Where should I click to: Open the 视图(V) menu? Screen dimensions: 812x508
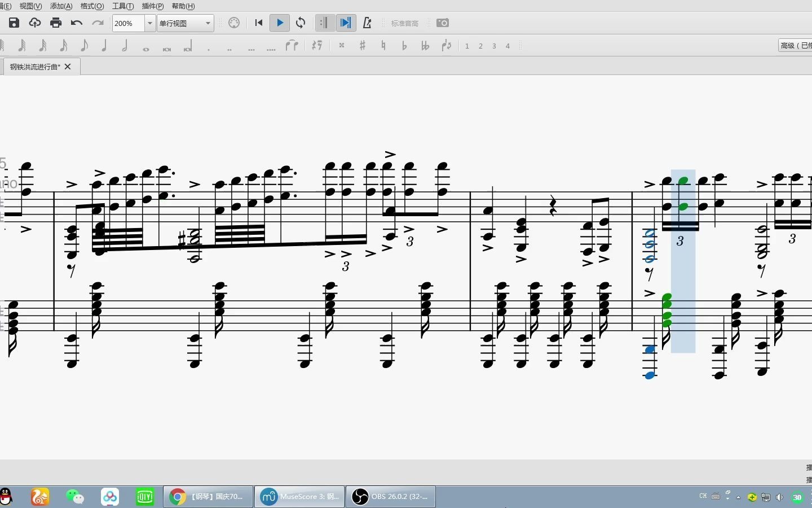point(30,6)
